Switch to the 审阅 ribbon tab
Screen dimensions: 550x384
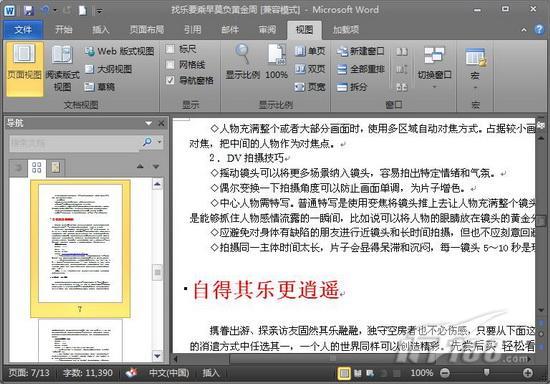[267, 30]
